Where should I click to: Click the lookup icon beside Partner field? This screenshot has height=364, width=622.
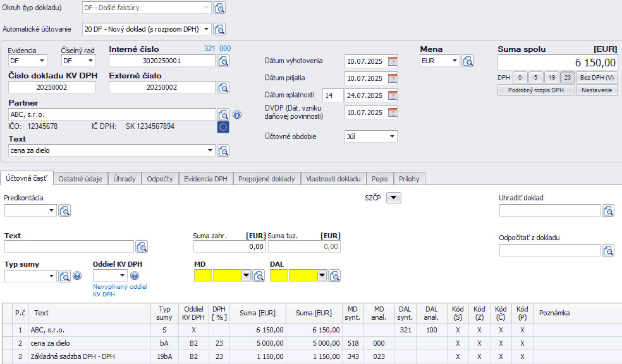223,114
